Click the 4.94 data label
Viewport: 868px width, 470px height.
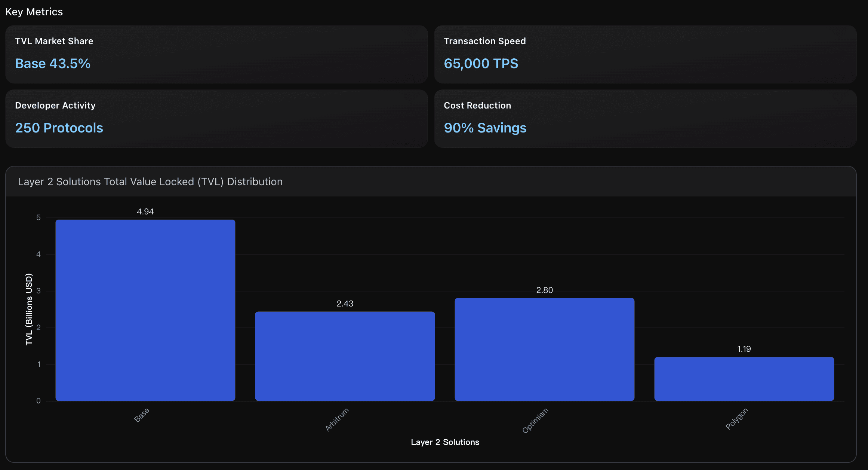click(145, 212)
